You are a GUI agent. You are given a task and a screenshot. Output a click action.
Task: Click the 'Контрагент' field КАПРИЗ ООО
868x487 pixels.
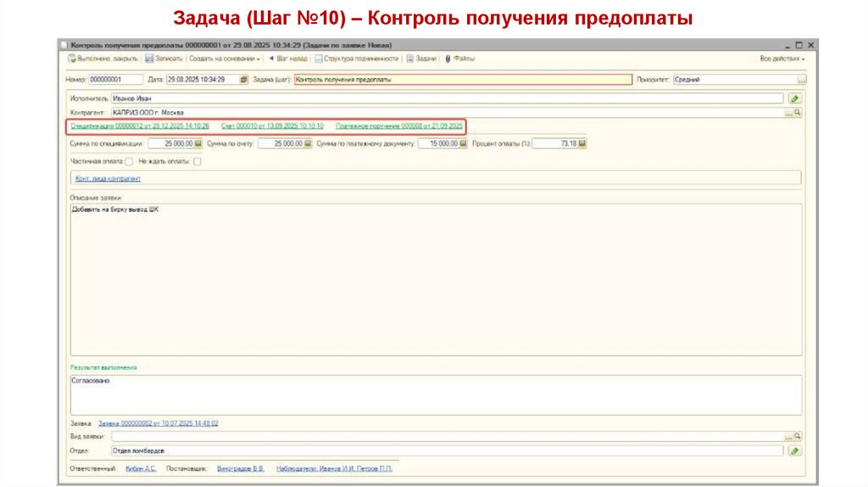tap(448, 113)
